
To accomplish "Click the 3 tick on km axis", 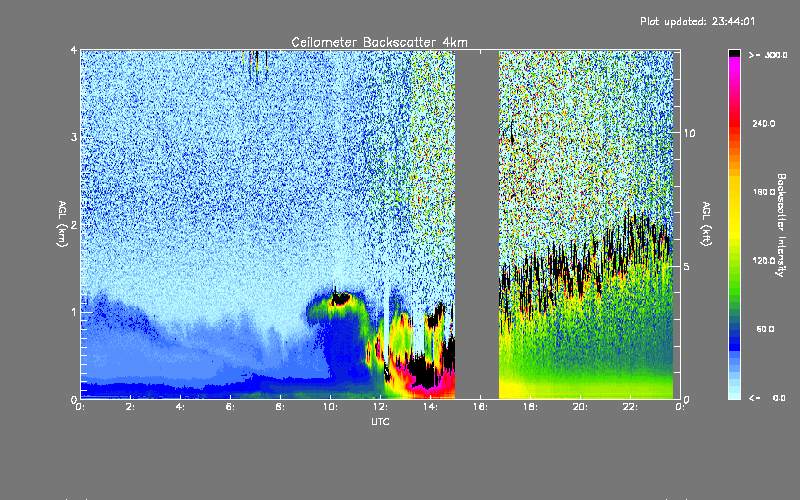I will tap(74, 137).
